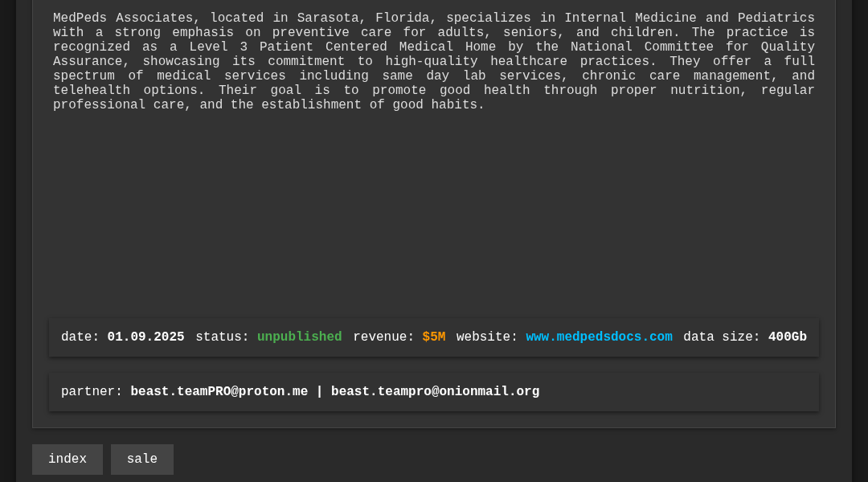Image resolution: width=868 pixels, height=482 pixels.
Task: Click the 'data size:' label
Action: point(721,337)
